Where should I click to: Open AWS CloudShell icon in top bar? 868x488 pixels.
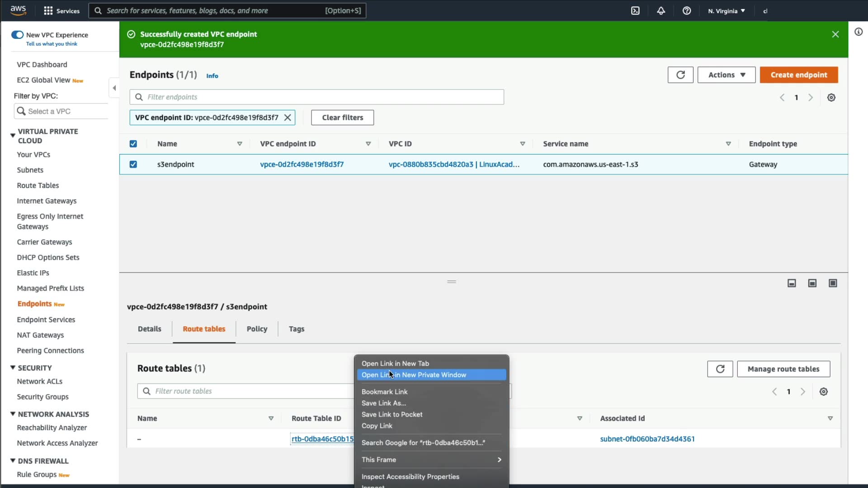pos(635,11)
